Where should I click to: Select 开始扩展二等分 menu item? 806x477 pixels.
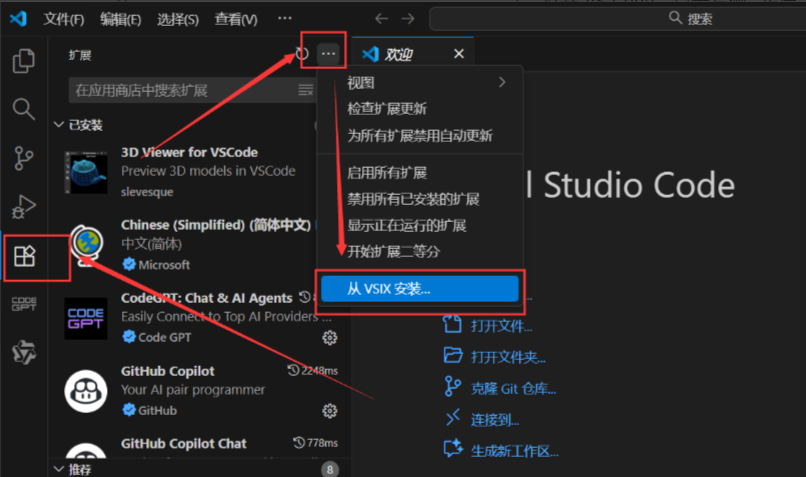(x=420, y=251)
